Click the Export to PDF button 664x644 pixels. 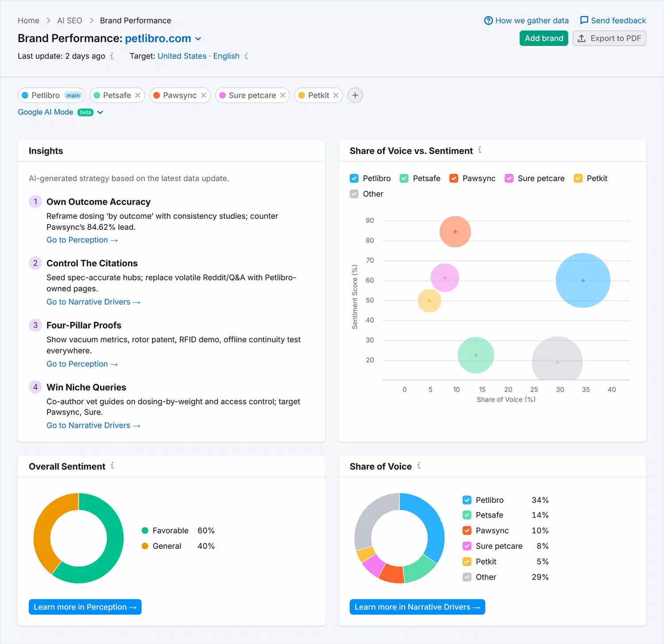click(610, 38)
